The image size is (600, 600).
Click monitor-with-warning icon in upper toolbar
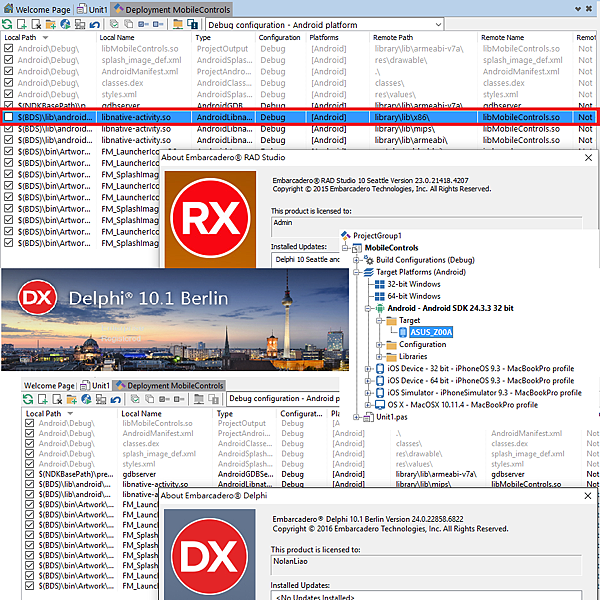(192, 24)
